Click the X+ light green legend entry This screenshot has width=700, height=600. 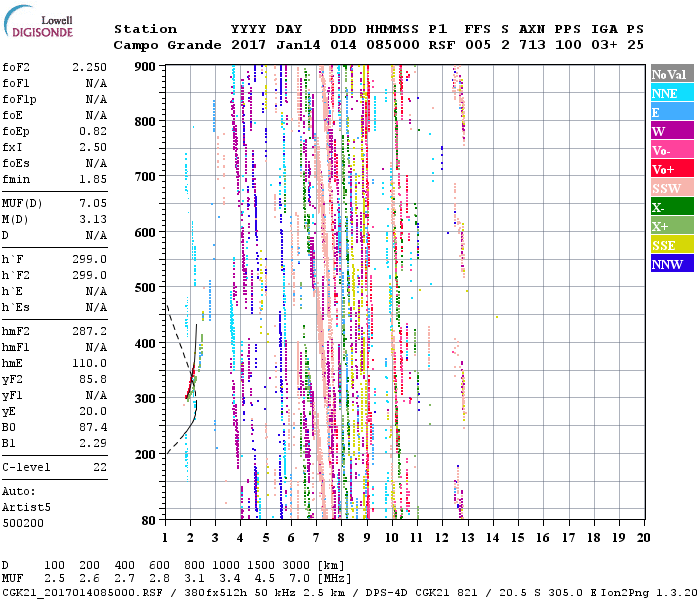coord(672,226)
